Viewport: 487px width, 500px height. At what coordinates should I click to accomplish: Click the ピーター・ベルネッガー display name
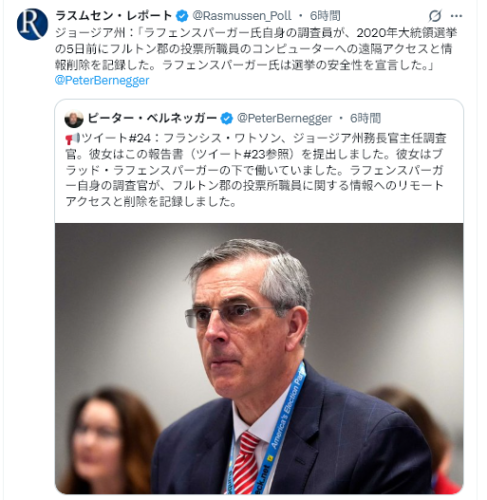(x=152, y=118)
